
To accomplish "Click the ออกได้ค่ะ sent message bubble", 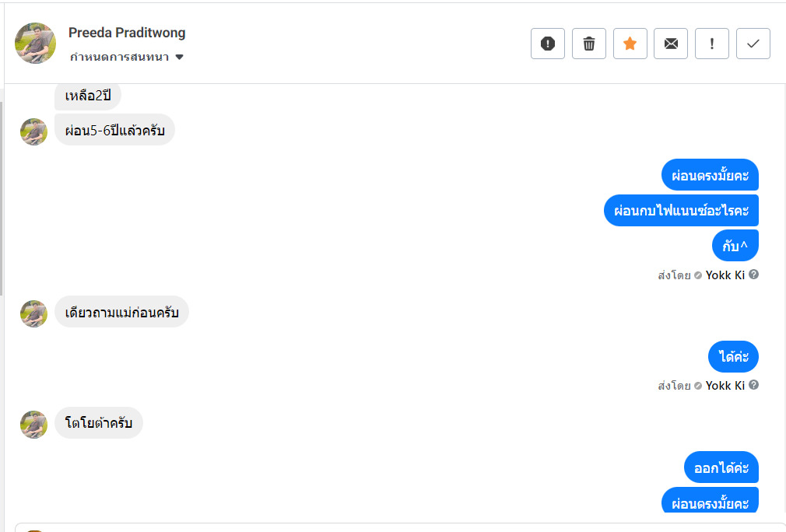I will coord(721,467).
